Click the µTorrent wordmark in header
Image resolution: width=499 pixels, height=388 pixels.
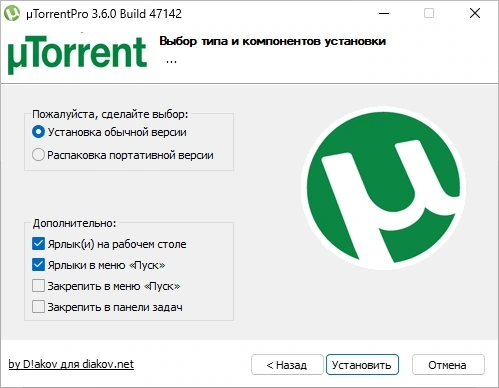coord(77,54)
